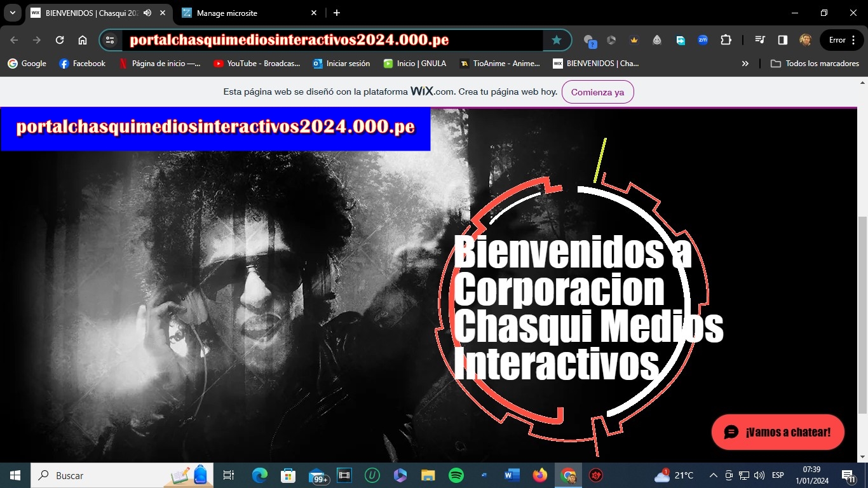Click the chat bubble on ¡Vamos a chatear!
Image resolution: width=868 pixels, height=488 pixels.
(732, 432)
